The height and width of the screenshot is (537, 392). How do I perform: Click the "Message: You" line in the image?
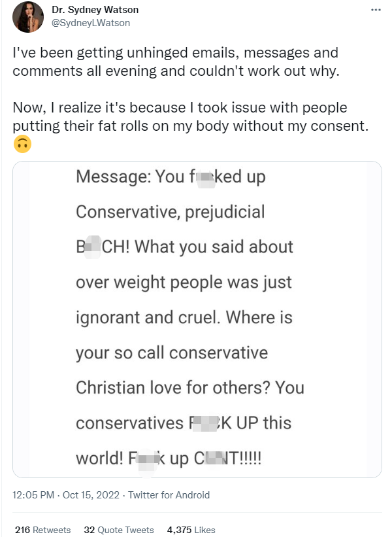click(x=171, y=177)
